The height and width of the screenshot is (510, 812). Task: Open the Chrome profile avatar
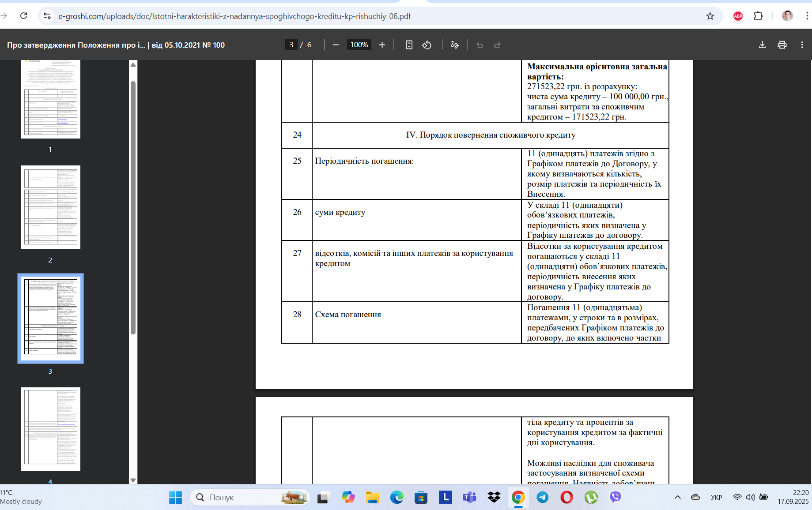(x=787, y=16)
